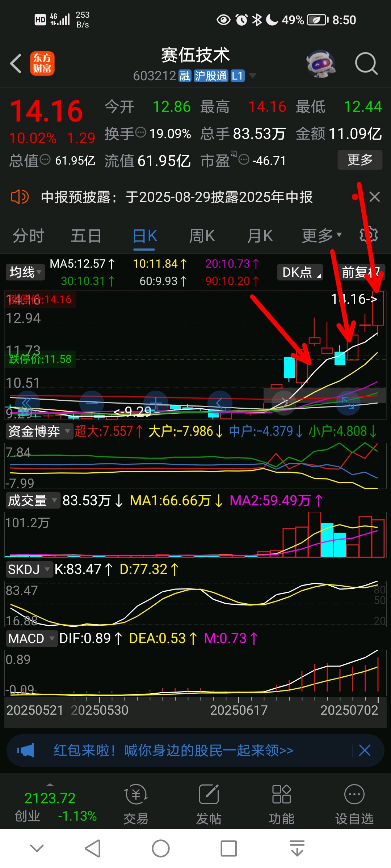Tap the search magnifier icon
The width and height of the screenshot is (391, 868).
(366, 64)
